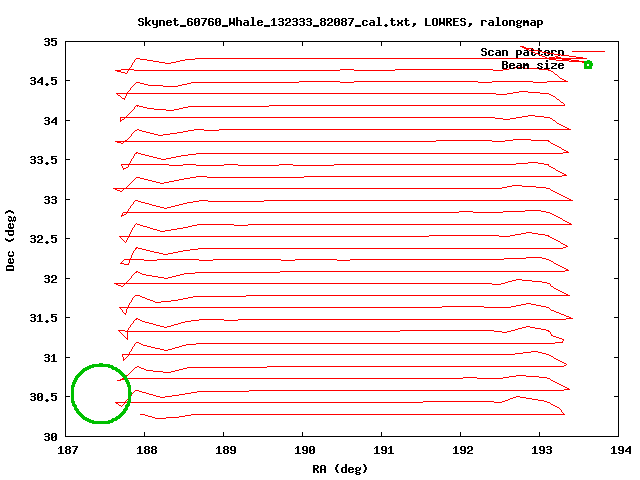
Task: Click the Dec axis tick label 31
Action: 51,358
